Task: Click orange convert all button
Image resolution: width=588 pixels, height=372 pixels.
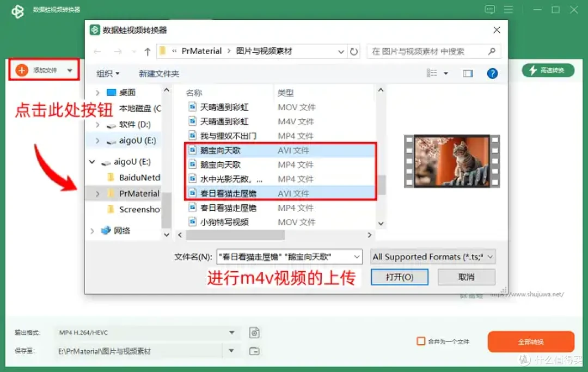Action: (531, 341)
